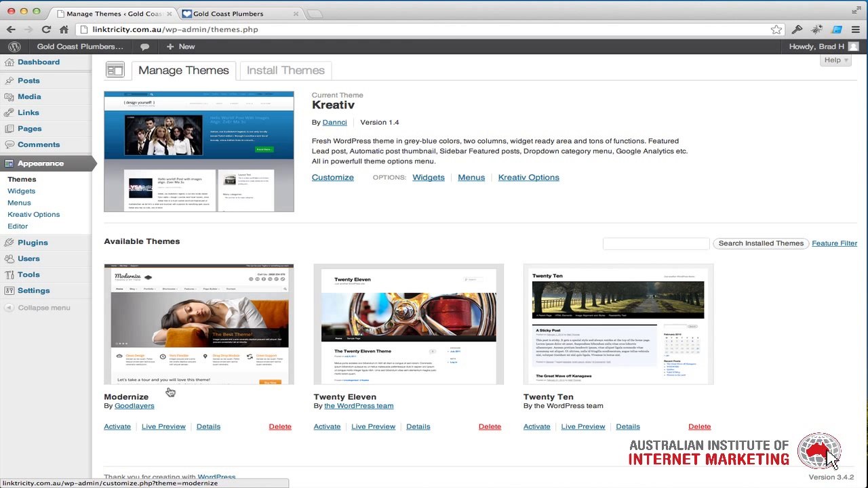Click the Twenty Ten theme thumbnail

pyautogui.click(x=618, y=325)
